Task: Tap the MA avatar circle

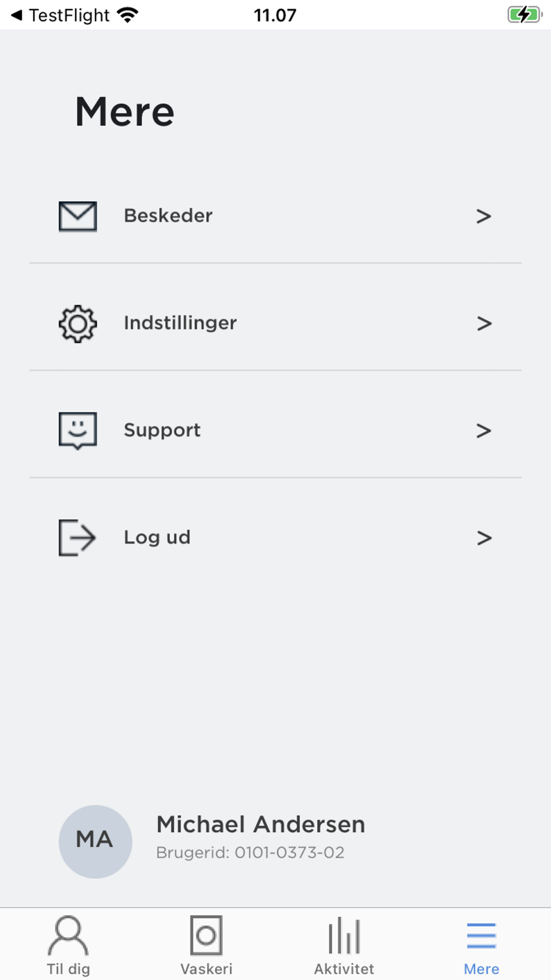Action: [x=95, y=841]
